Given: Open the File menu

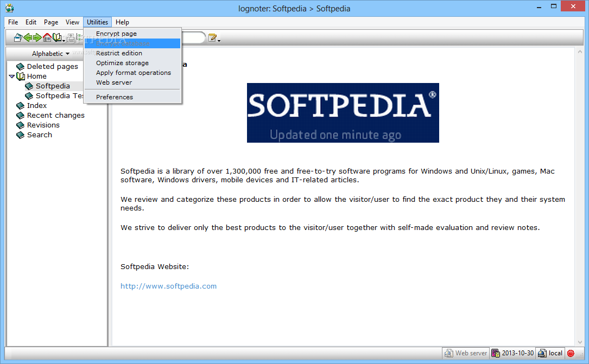Looking at the screenshot, I should pos(13,22).
